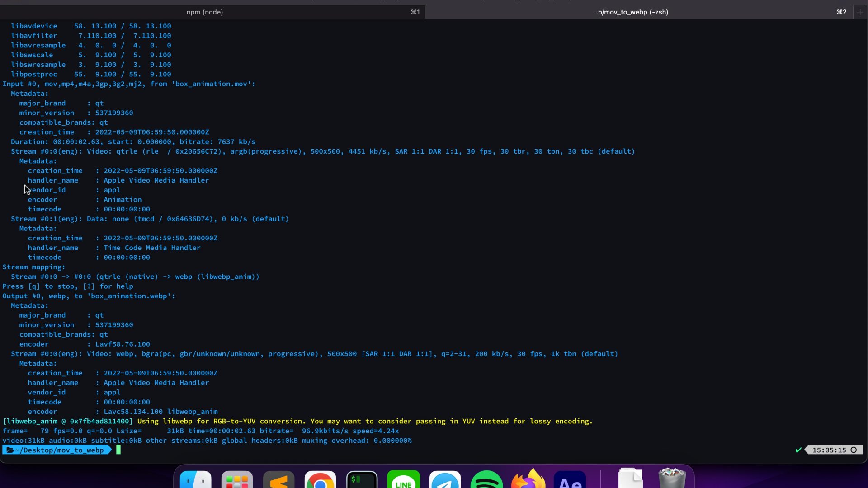The height and width of the screenshot is (488, 868).
Task: Click the folder icon in the prompt
Action: (x=10, y=450)
